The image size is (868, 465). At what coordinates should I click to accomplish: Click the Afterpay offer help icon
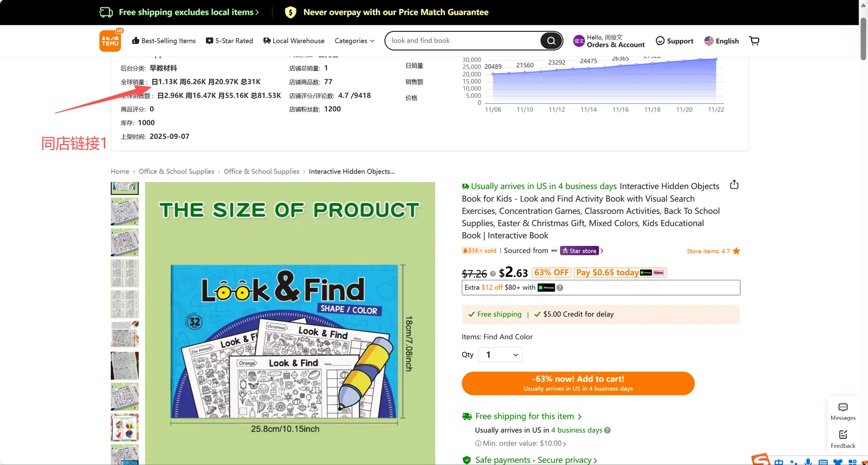pos(560,288)
